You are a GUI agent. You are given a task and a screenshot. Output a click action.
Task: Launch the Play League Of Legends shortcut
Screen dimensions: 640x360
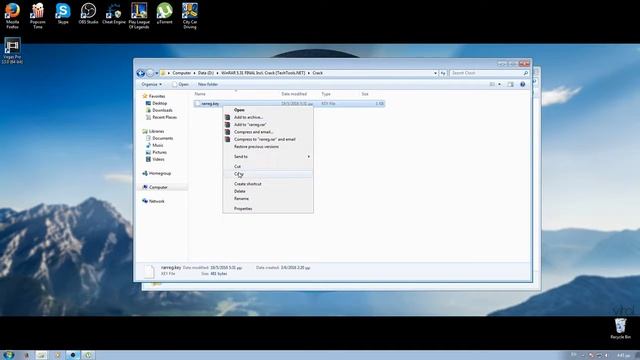click(x=139, y=16)
